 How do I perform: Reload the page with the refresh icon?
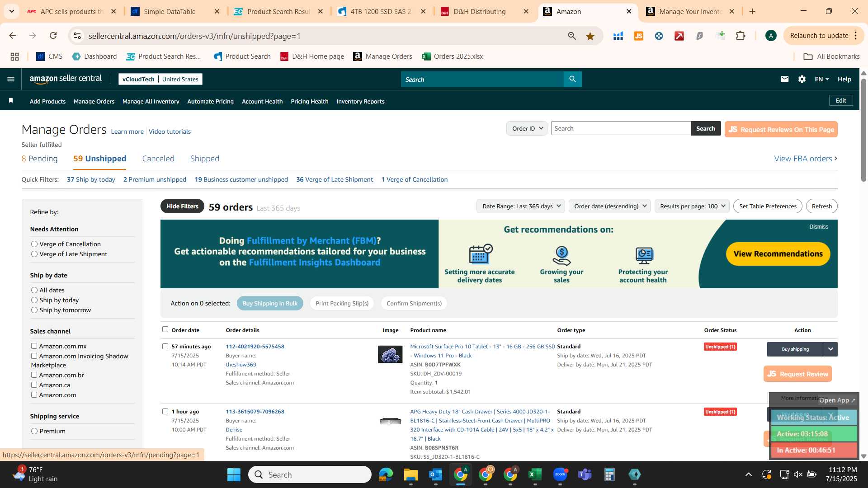tap(53, 36)
